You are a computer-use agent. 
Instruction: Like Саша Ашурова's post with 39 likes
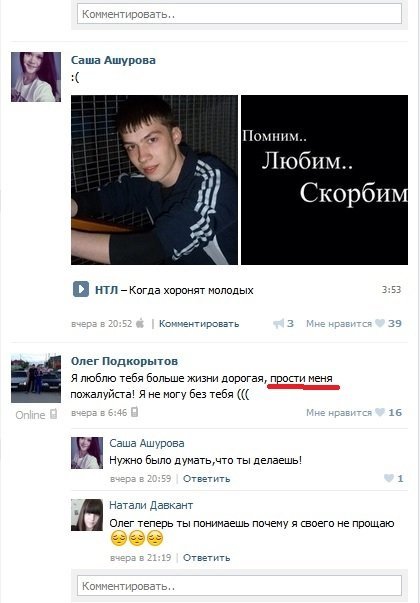[x=380, y=323]
